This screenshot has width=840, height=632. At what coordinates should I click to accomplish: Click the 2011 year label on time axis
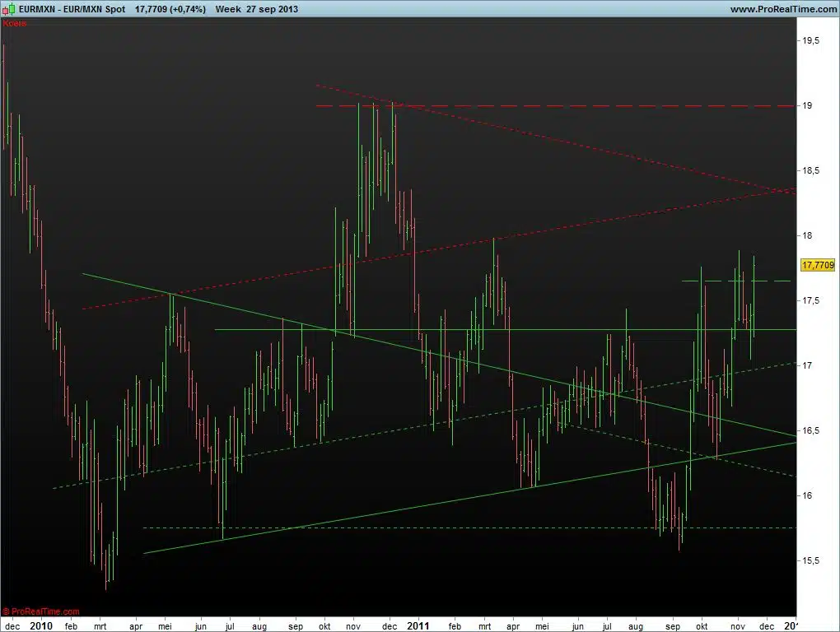420,625
